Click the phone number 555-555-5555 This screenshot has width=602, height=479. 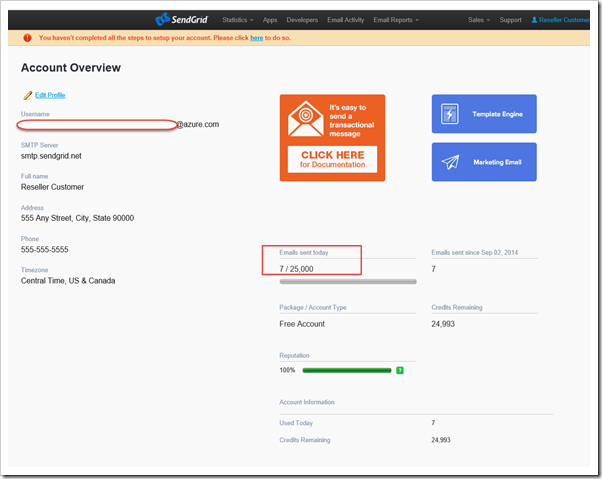(45, 249)
